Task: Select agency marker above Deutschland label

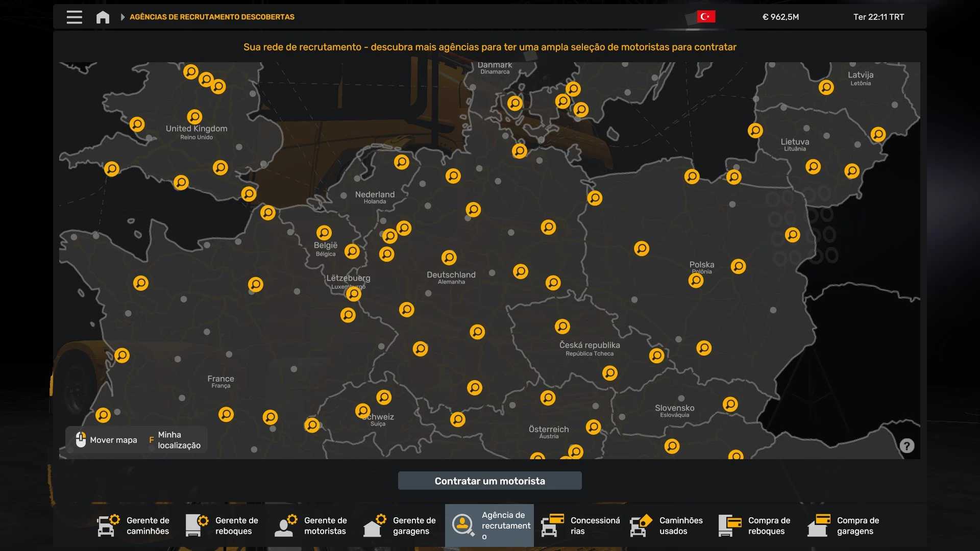Action: pyautogui.click(x=449, y=257)
